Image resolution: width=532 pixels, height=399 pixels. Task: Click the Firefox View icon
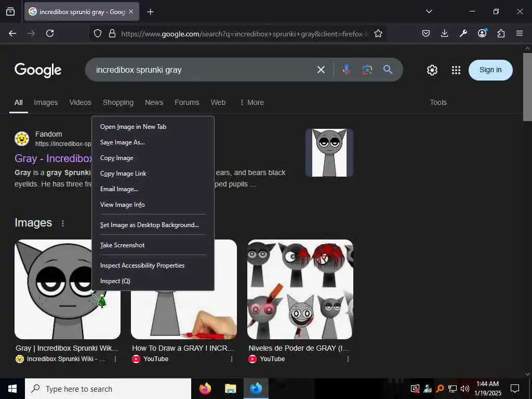click(x=10, y=12)
